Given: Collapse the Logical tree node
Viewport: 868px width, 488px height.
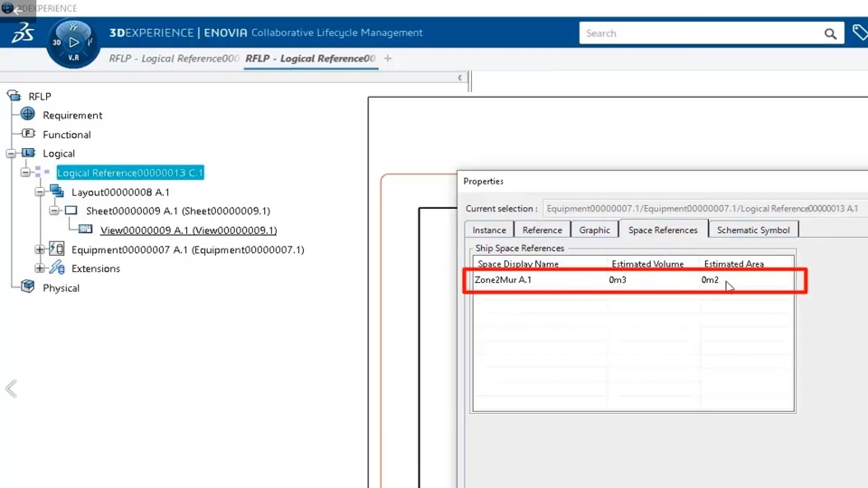Looking at the screenshot, I should tap(11, 154).
